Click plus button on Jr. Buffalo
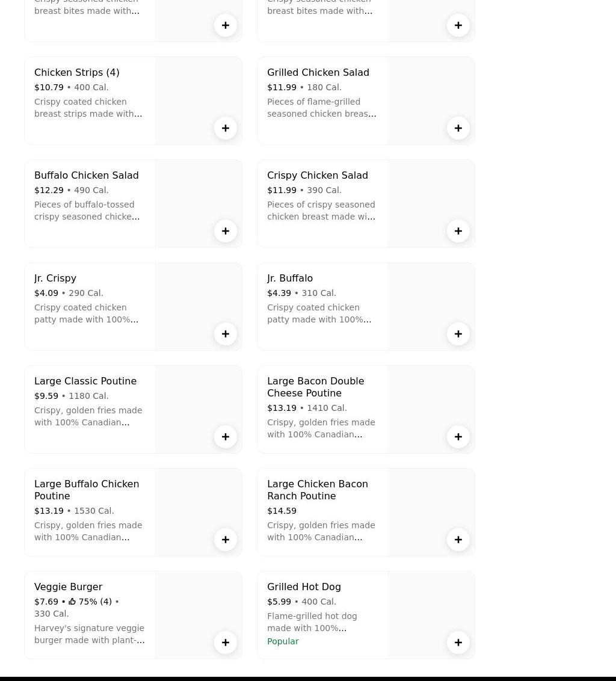This screenshot has width=616, height=681. [458, 334]
